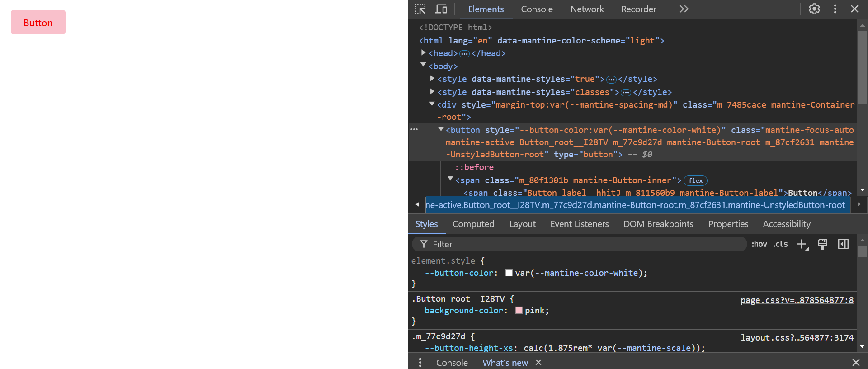The width and height of the screenshot is (868, 369).
Task: Expand the data-mantine-styles="classes" style node
Action: coord(433,91)
